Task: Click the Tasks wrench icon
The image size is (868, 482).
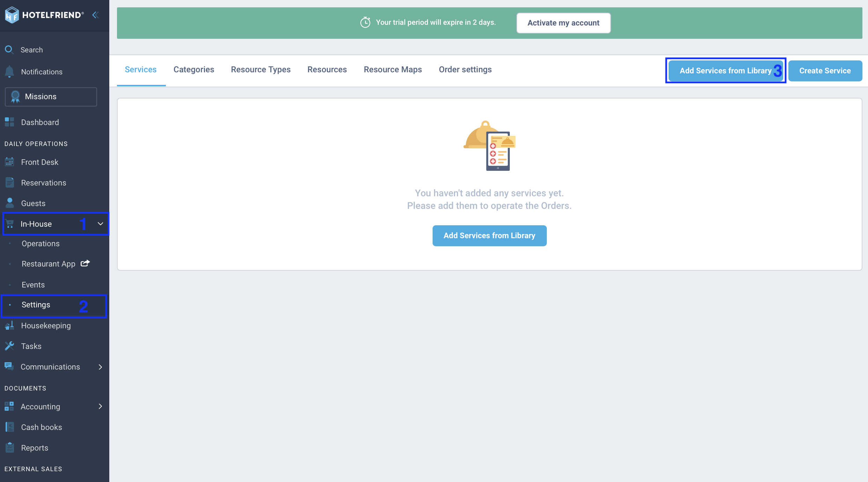Action: (x=9, y=346)
